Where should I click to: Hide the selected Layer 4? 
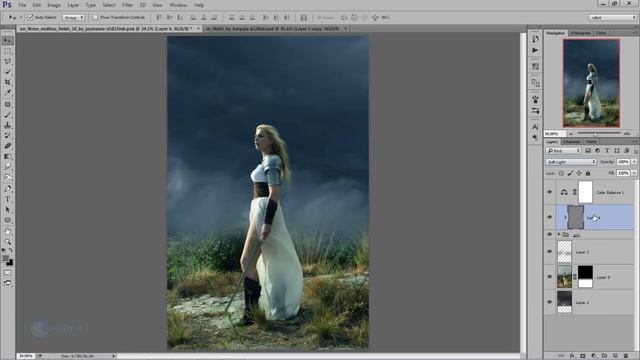pyautogui.click(x=549, y=217)
